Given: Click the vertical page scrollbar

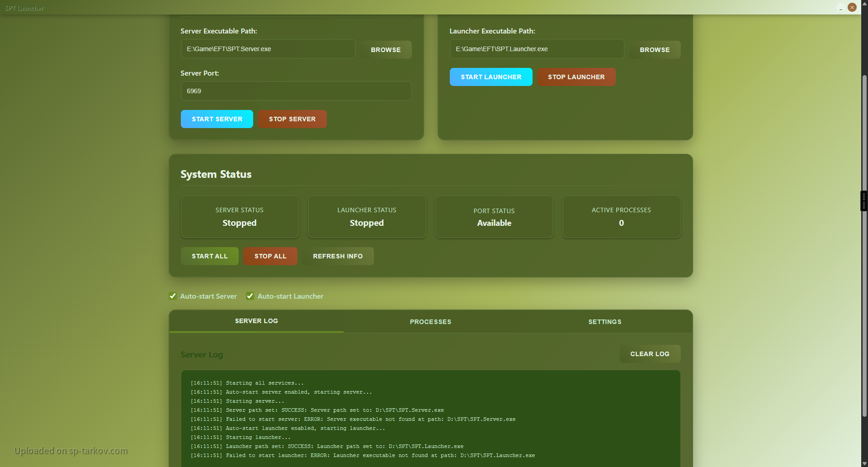Looking at the screenshot, I should pyautogui.click(x=864, y=244).
